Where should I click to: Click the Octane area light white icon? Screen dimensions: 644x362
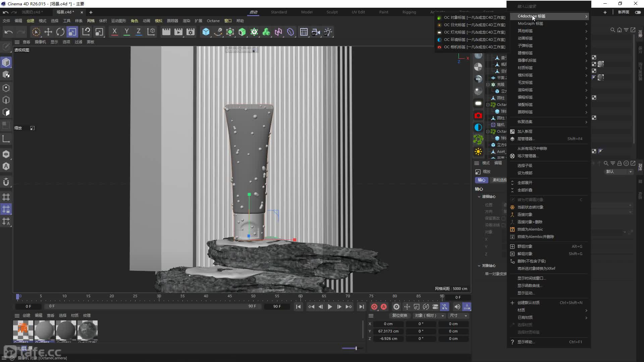[478, 103]
